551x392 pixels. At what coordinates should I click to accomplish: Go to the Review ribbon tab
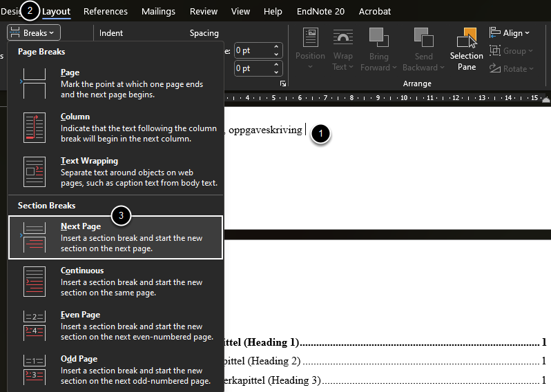coord(204,11)
